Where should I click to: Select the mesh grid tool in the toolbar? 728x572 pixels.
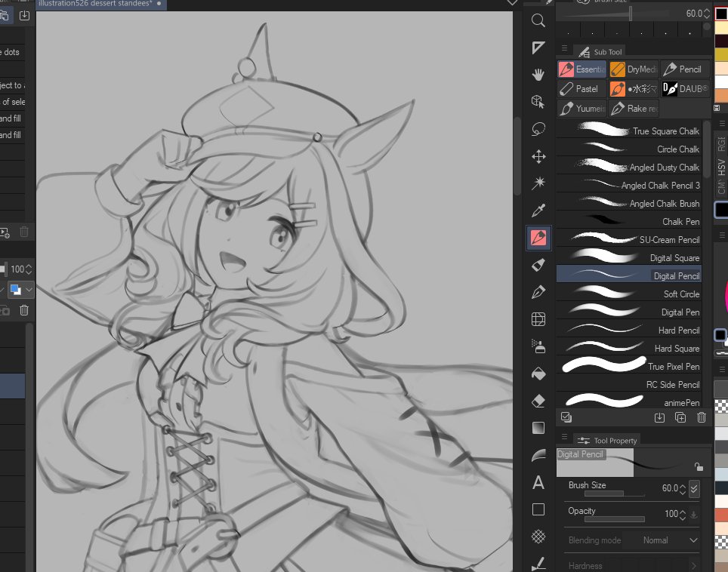pyautogui.click(x=538, y=319)
